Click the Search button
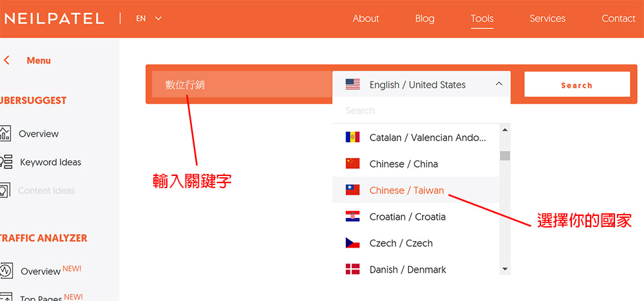 click(x=577, y=84)
